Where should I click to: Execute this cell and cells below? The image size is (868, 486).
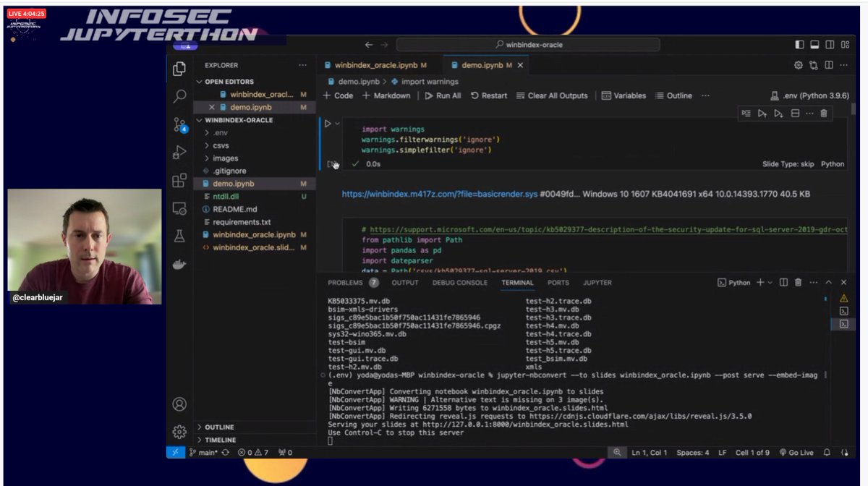778,114
